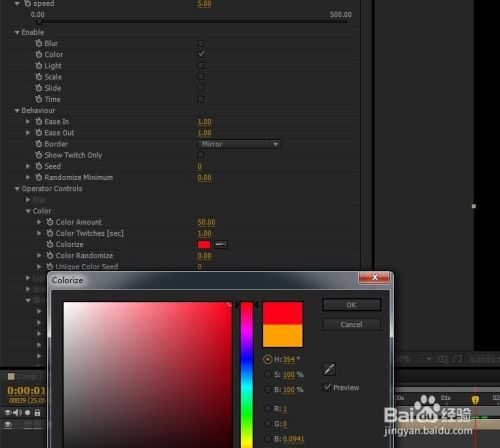Select the H hue radio button
The image size is (500, 448).
(267, 359)
